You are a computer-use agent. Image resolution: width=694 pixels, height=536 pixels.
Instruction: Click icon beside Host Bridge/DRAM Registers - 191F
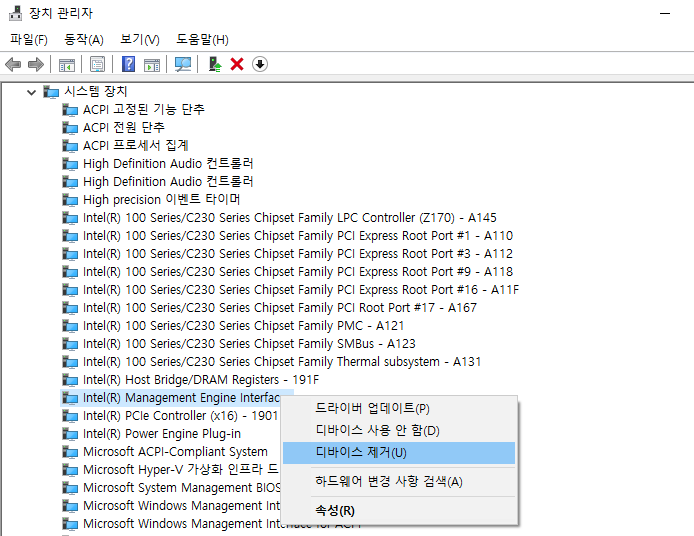tap(70, 380)
